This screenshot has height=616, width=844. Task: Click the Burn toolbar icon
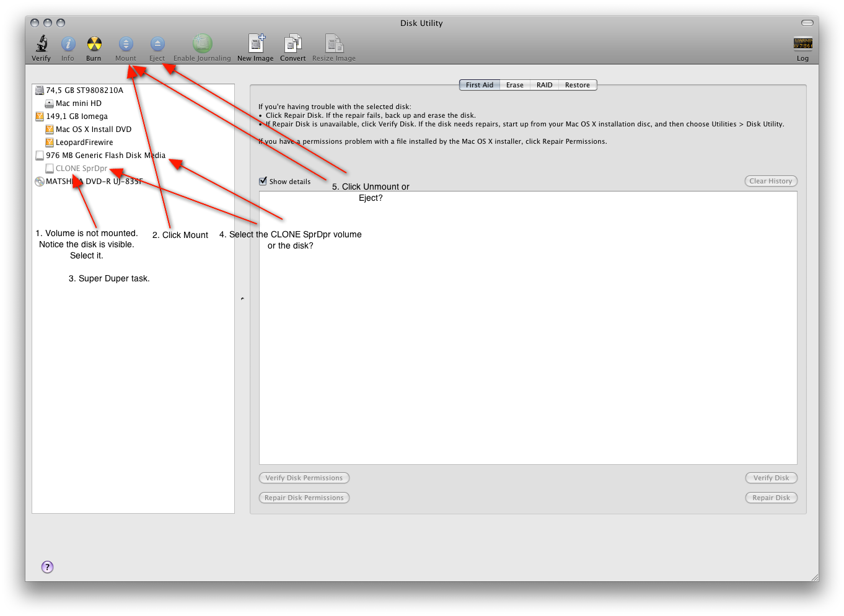(94, 43)
